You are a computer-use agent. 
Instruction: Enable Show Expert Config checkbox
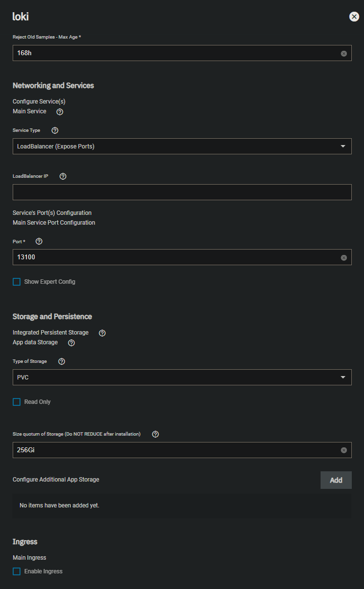[17, 282]
